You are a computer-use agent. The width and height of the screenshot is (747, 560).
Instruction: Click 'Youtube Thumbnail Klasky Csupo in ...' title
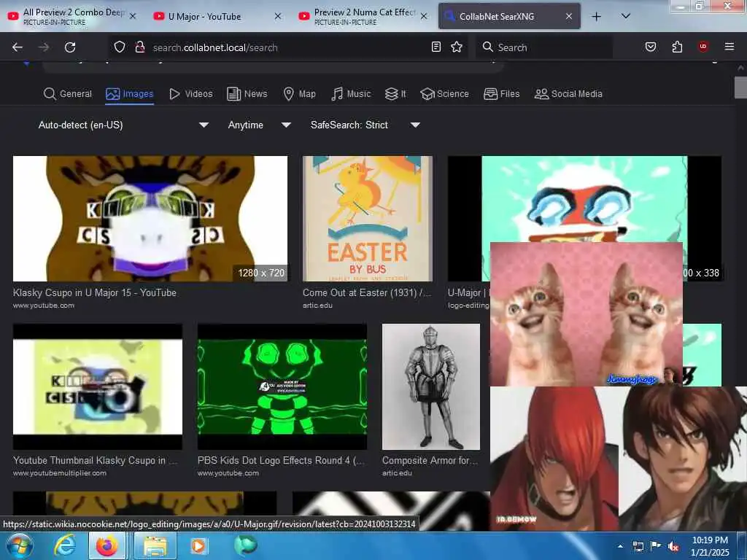click(x=95, y=461)
